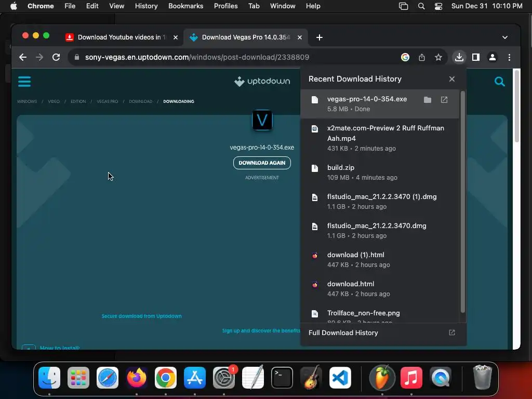
Task: Open Finder from the Dock
Action: 49,378
